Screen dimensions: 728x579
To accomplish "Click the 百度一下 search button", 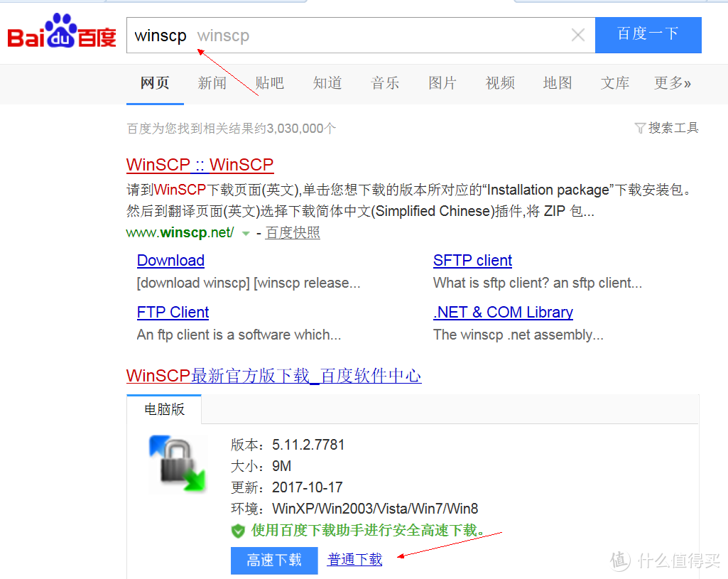I will (647, 35).
